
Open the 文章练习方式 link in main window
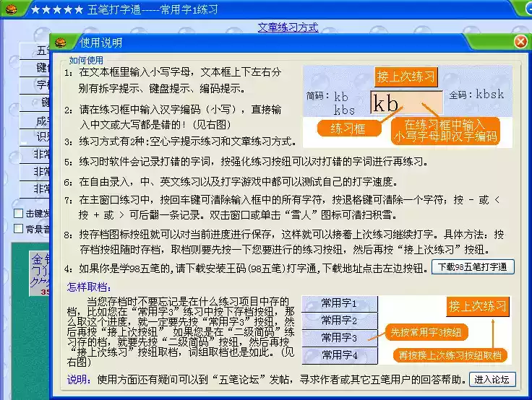288,27
